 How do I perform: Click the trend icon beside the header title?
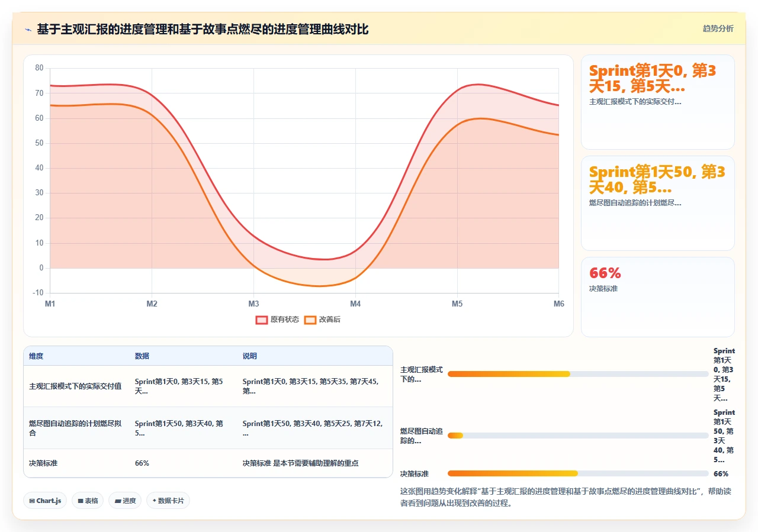28,29
